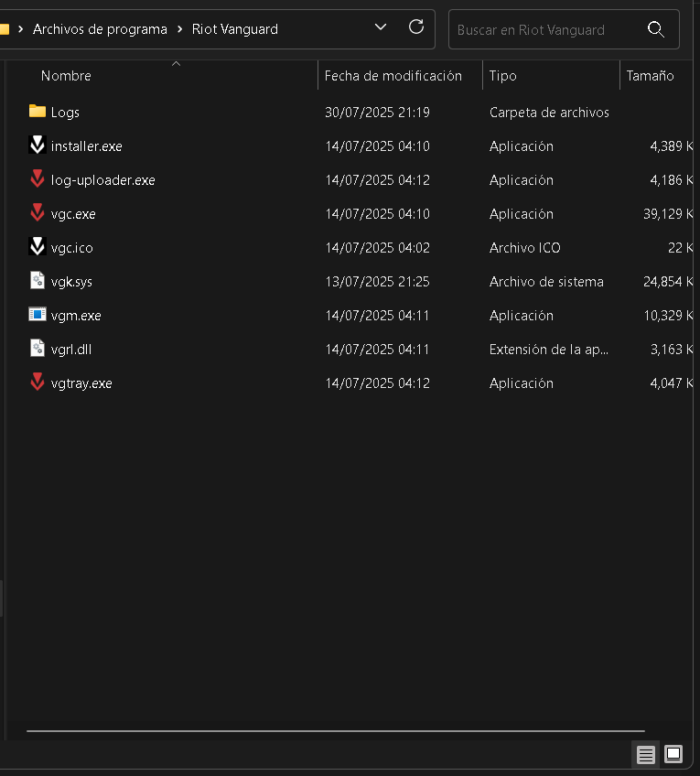Select vgrl.dll file name

(x=71, y=350)
